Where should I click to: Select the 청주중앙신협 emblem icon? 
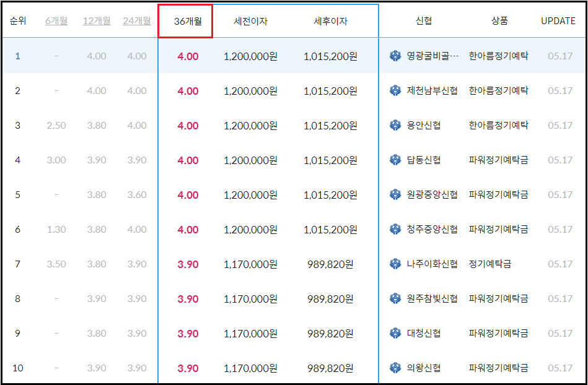pos(394,230)
